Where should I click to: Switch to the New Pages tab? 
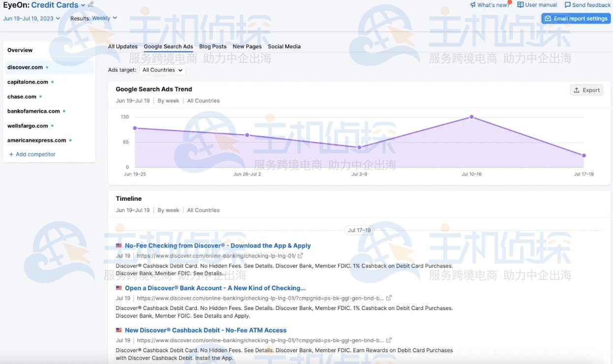tap(247, 46)
